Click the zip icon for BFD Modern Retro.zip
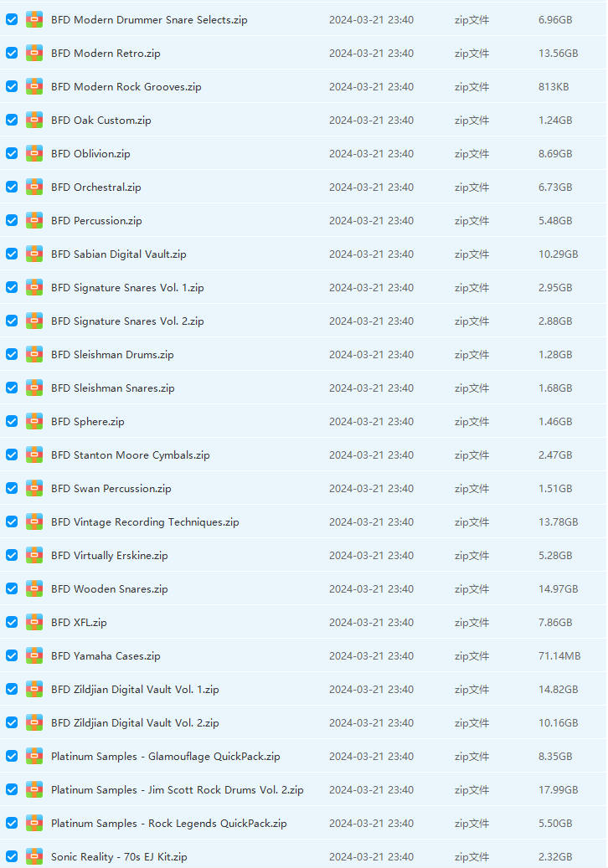 click(34, 53)
